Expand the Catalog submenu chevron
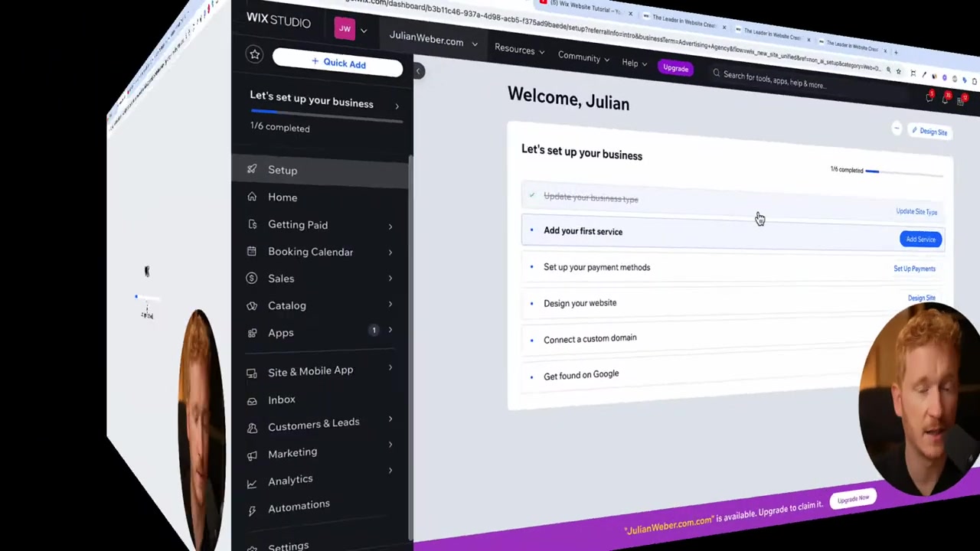 390,304
